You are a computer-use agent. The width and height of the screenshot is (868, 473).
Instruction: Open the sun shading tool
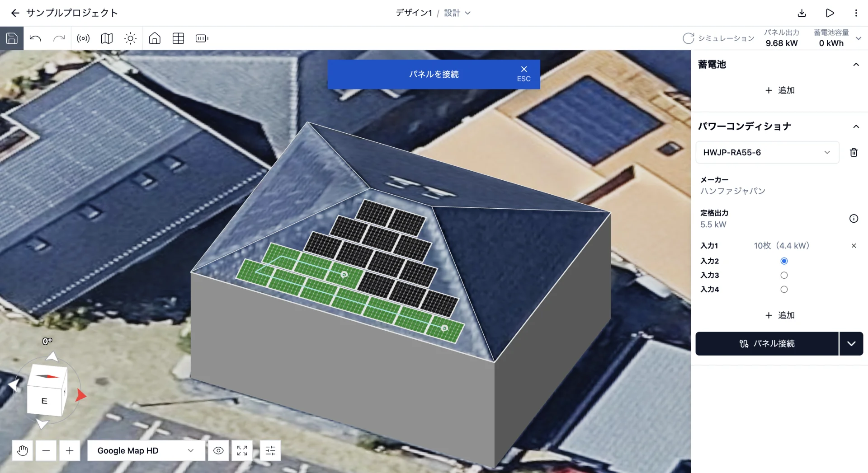[x=130, y=38]
